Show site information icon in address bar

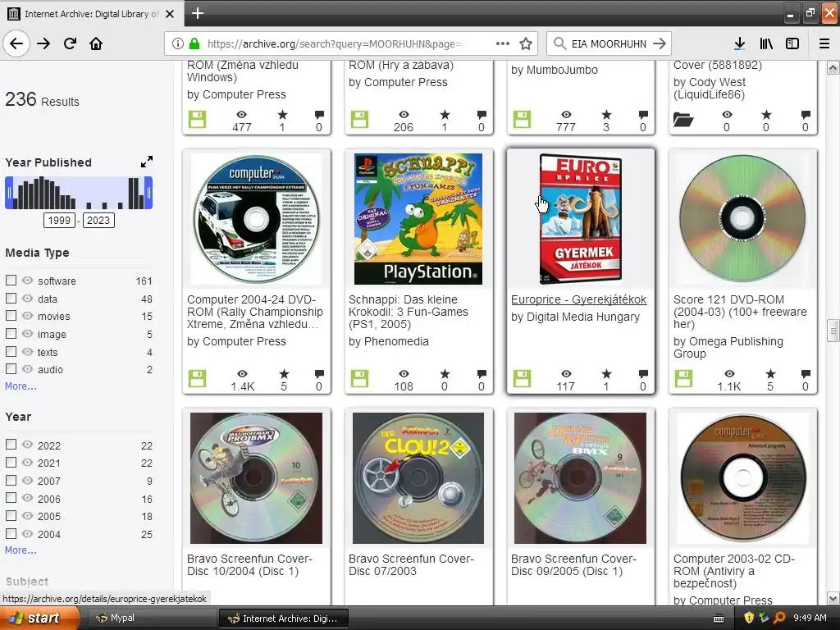pos(178,44)
